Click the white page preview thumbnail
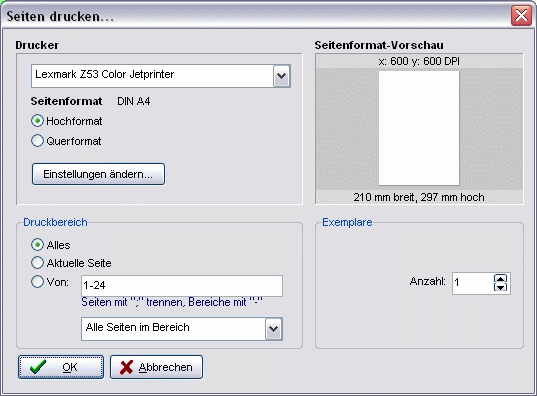The height and width of the screenshot is (396, 537). coord(419,128)
